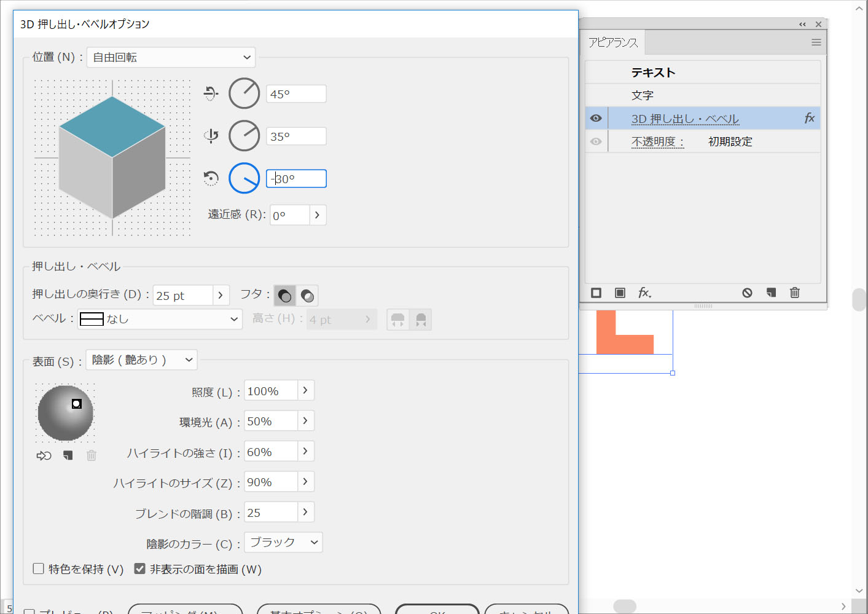The height and width of the screenshot is (614, 868).
Task: Hide the 3D 押し出し・ベベル effect
Action: click(596, 118)
